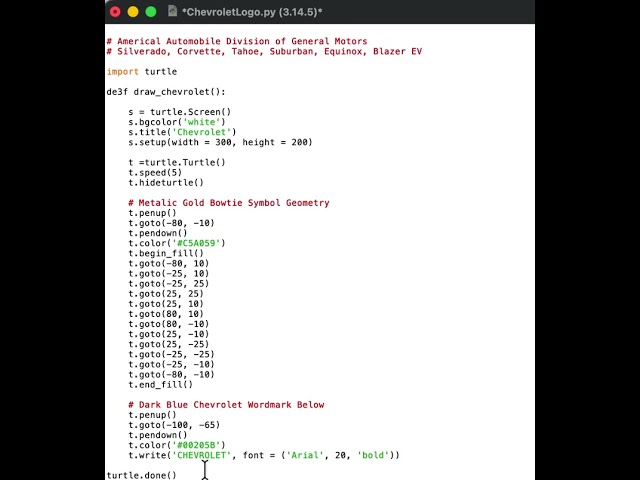The width and height of the screenshot is (640, 480).
Task: Click the '# Metalic Gold Bowtie Symbol Geometry' comment
Action: click(229, 203)
